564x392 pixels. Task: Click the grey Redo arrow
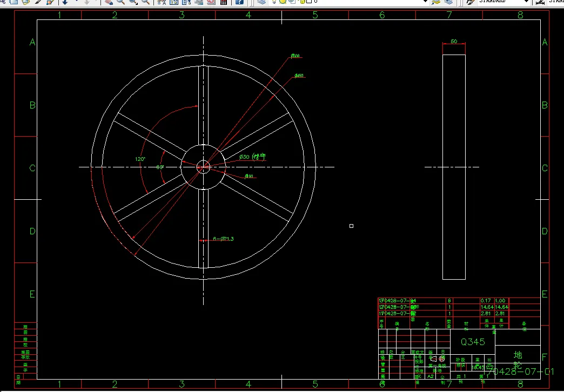pyautogui.click(x=86, y=2)
